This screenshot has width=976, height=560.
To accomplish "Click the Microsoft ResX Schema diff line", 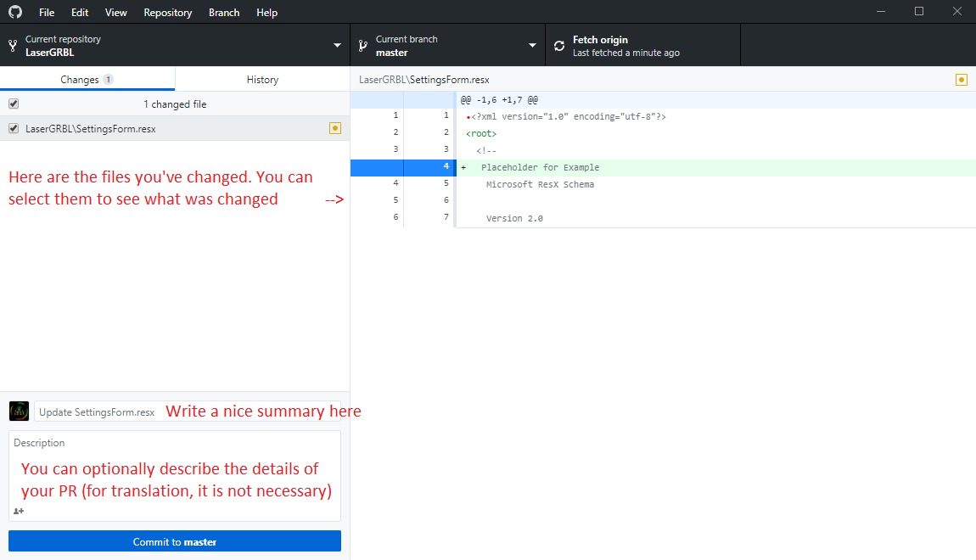I will coord(540,184).
